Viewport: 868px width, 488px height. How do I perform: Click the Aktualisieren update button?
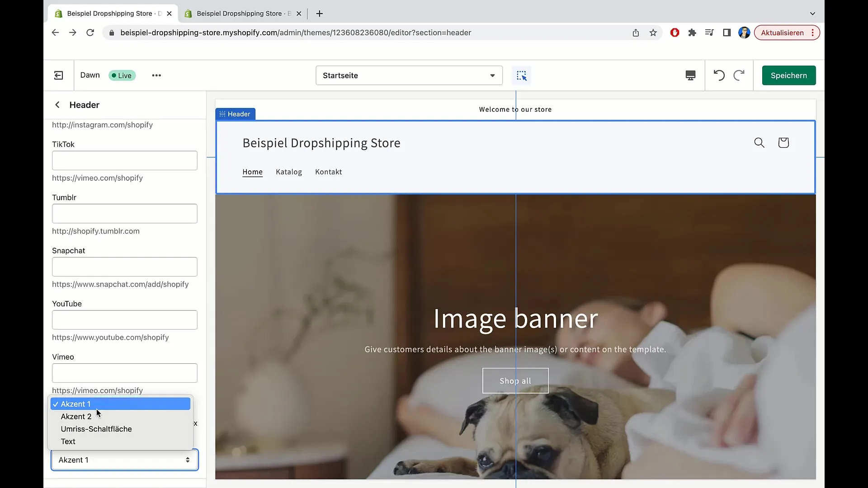click(783, 32)
